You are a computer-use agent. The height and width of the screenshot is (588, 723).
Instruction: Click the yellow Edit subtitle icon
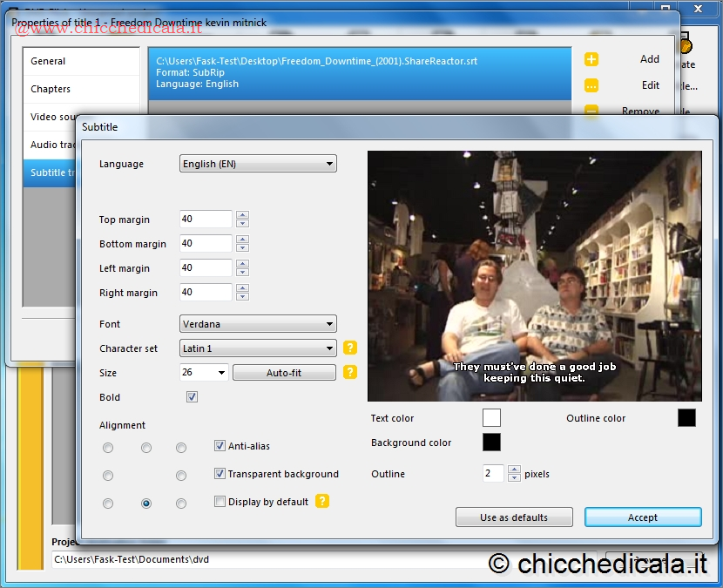591,85
